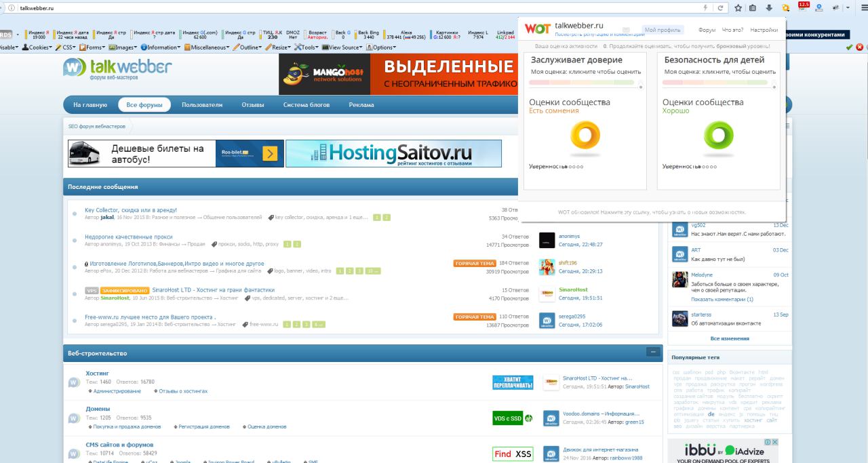Click the red 12.5 badge extension icon
Image resolution: width=868 pixels, height=463 pixels.
pyautogui.click(x=804, y=7)
